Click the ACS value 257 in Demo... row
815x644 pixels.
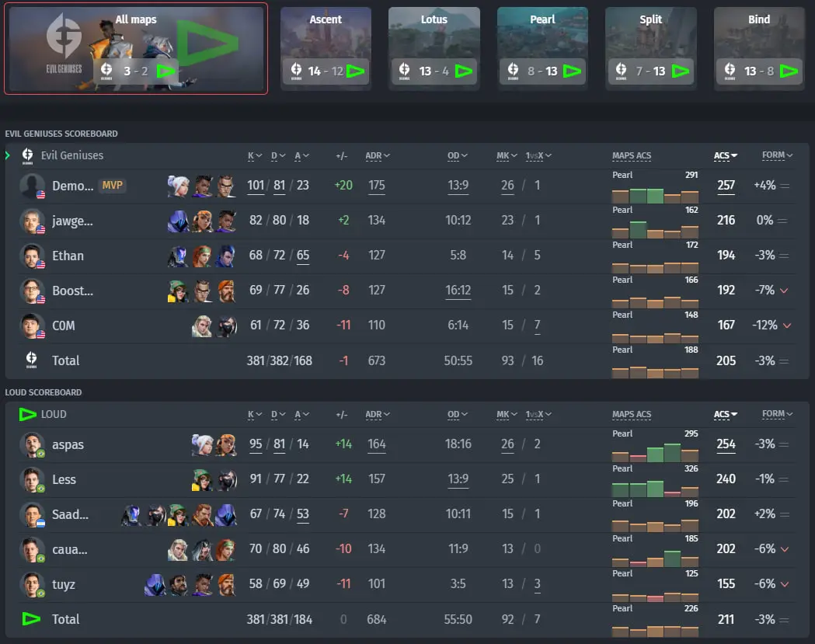tap(726, 186)
